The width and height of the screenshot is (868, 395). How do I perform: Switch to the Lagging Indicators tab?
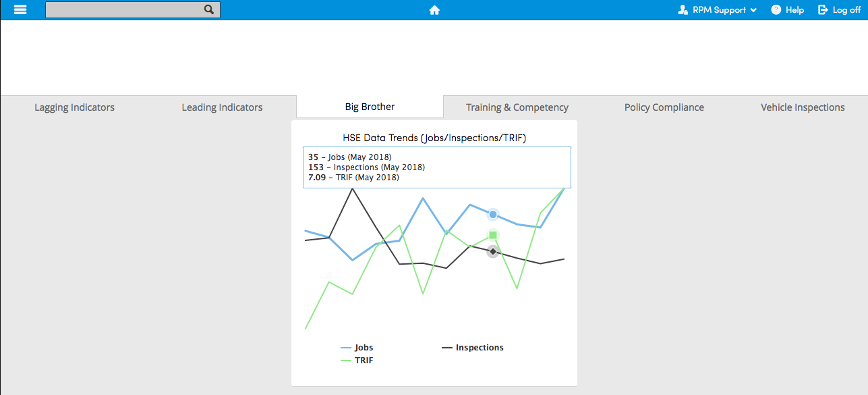(74, 107)
